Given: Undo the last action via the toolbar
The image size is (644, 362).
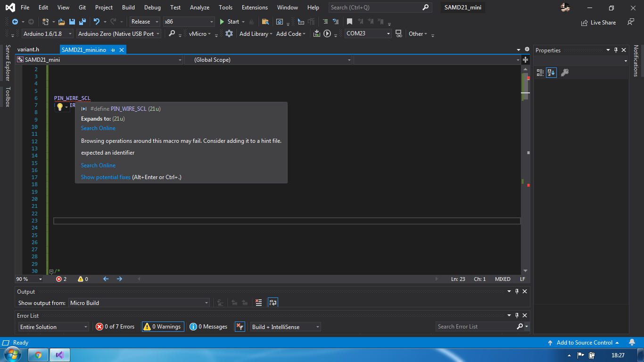Looking at the screenshot, I should click(97, 22).
